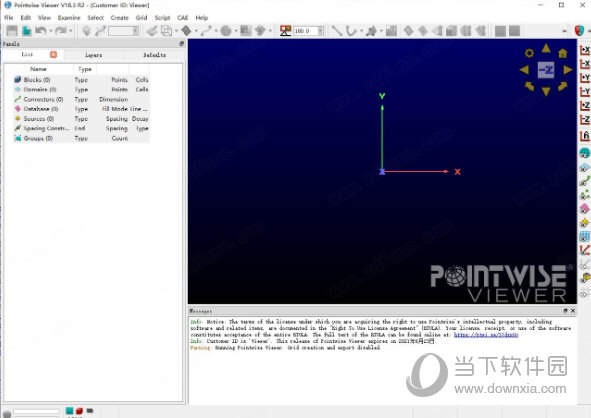Click the up arrow in the view compass
This screenshot has height=418, width=591.
[x=546, y=48]
